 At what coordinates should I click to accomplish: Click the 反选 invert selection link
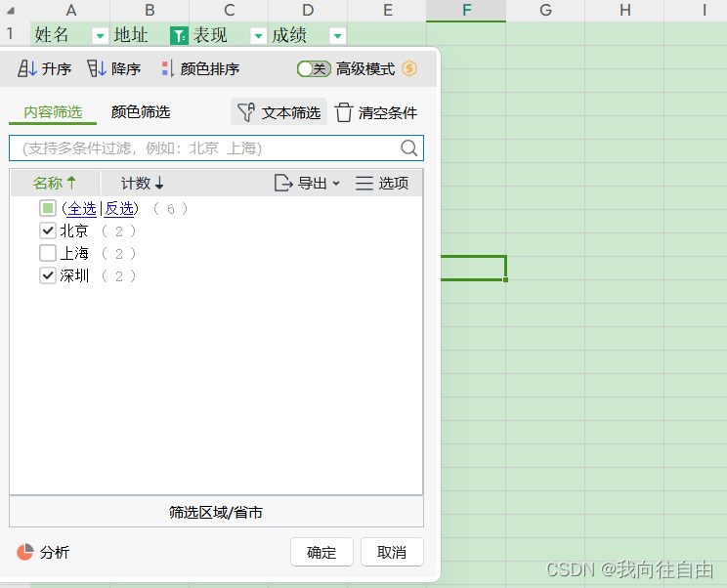(x=119, y=209)
